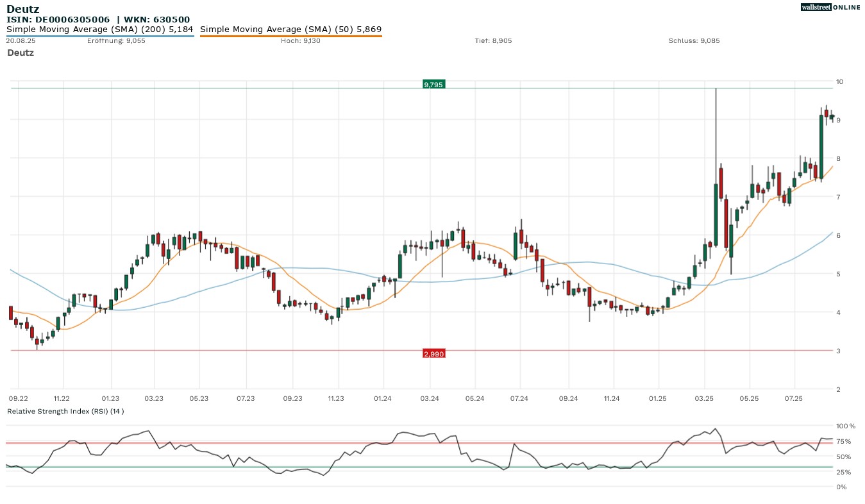The width and height of the screenshot is (865, 504).
Task: Click the price axis label 8
Action: coord(837,158)
